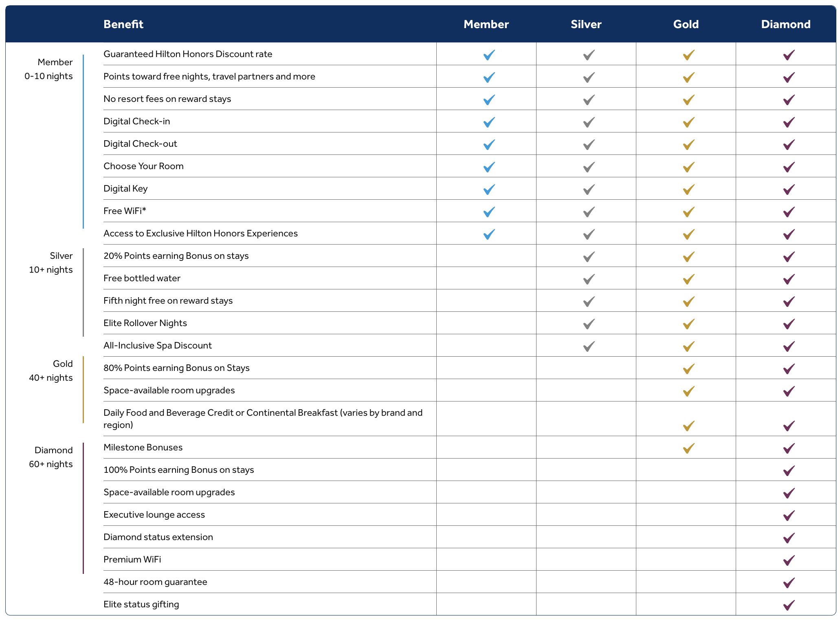This screenshot has height=622, width=840.
Task: Click Member checkmark for Free WiFi
Action: (489, 212)
